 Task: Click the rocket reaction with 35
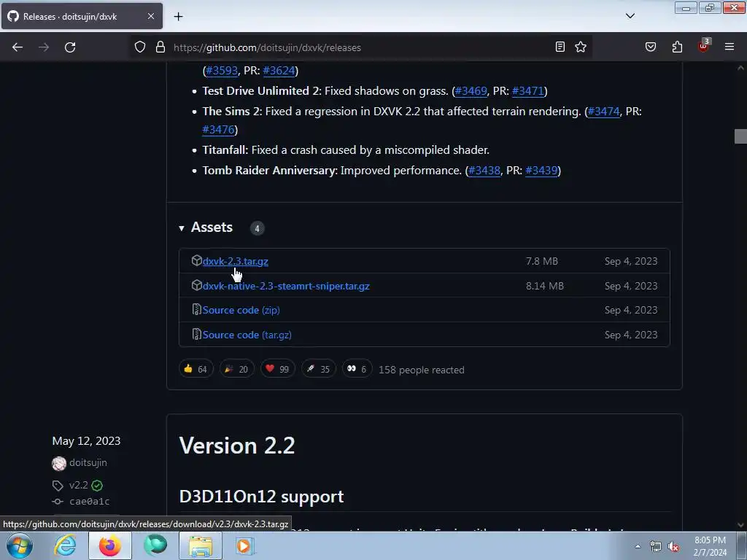coord(319,369)
